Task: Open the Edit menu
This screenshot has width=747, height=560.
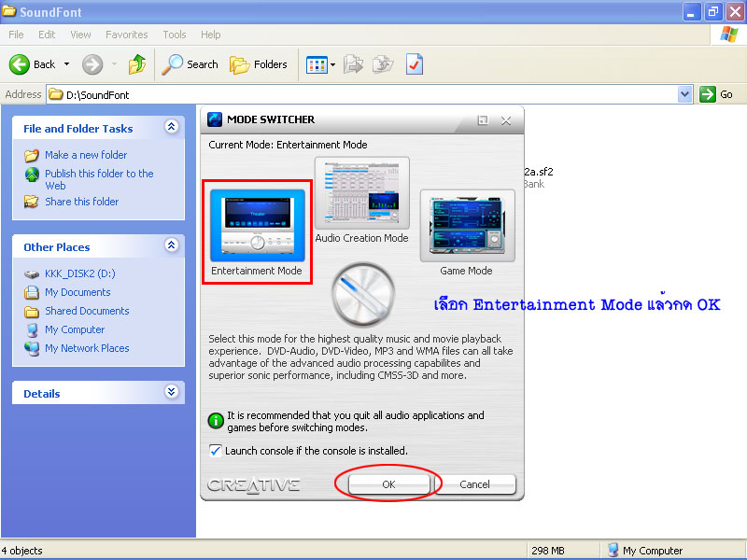Action: click(47, 35)
